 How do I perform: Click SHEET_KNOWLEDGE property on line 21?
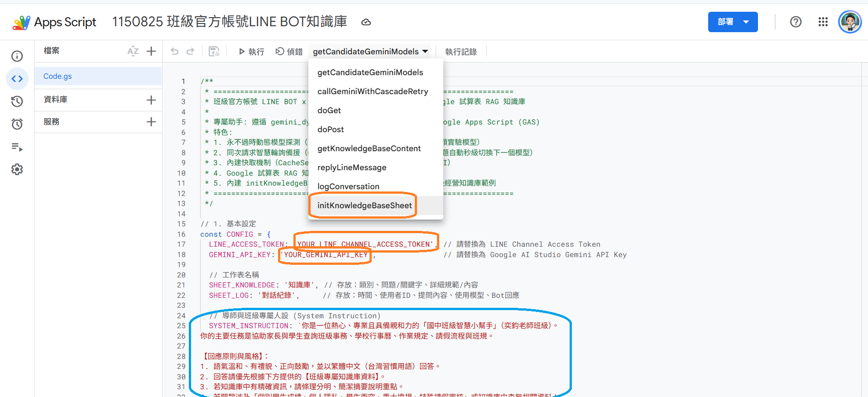coord(242,285)
